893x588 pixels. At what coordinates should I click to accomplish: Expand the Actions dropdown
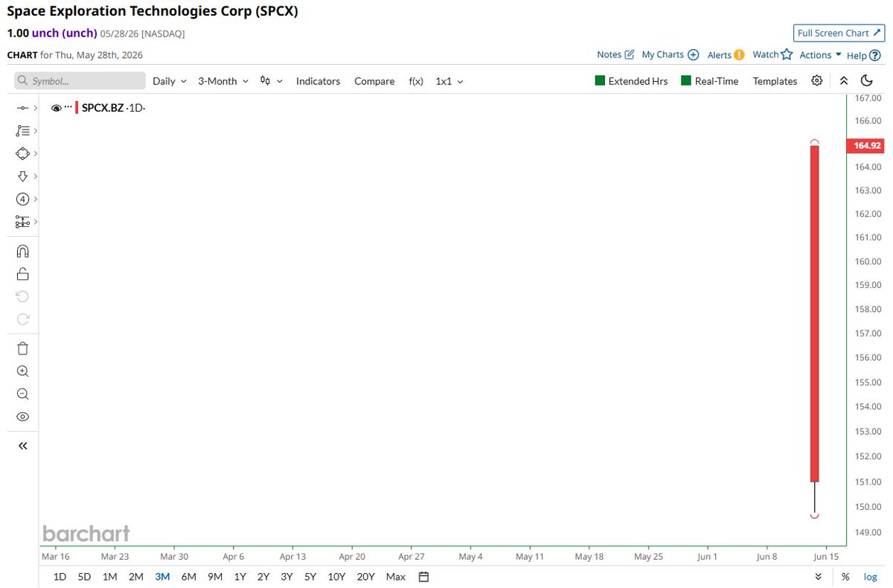coord(820,54)
